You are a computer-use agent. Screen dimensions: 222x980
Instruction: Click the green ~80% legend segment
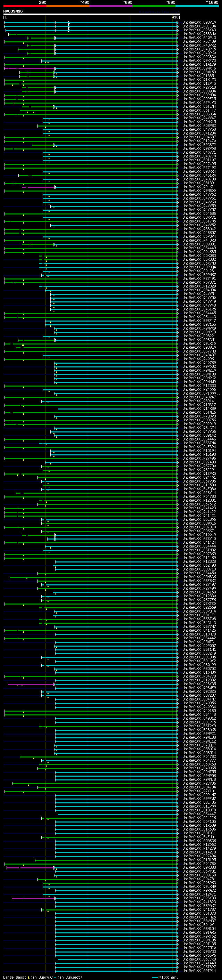(154, 6)
